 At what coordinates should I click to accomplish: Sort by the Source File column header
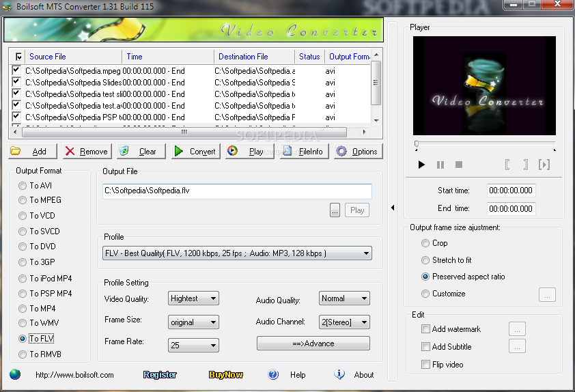tap(73, 57)
